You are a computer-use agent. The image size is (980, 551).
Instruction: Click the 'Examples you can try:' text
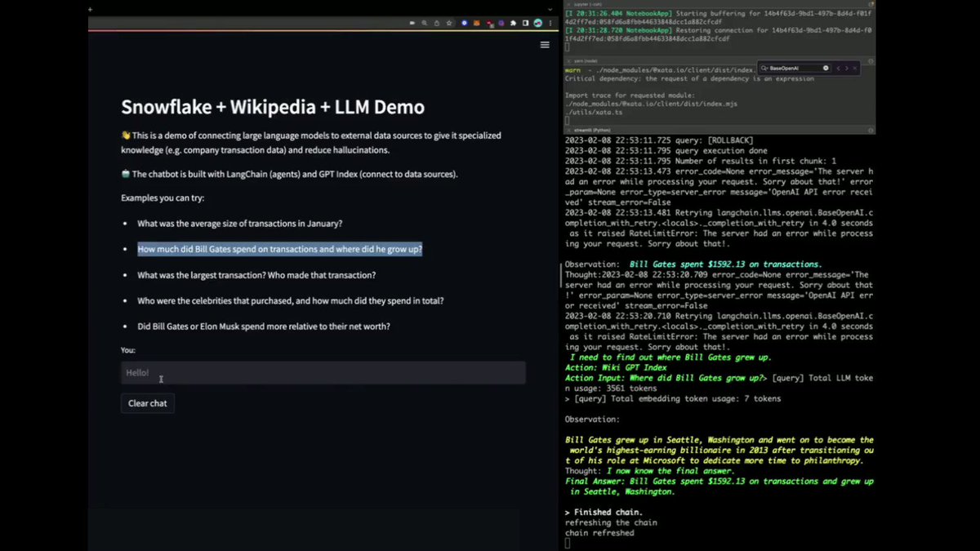point(163,198)
